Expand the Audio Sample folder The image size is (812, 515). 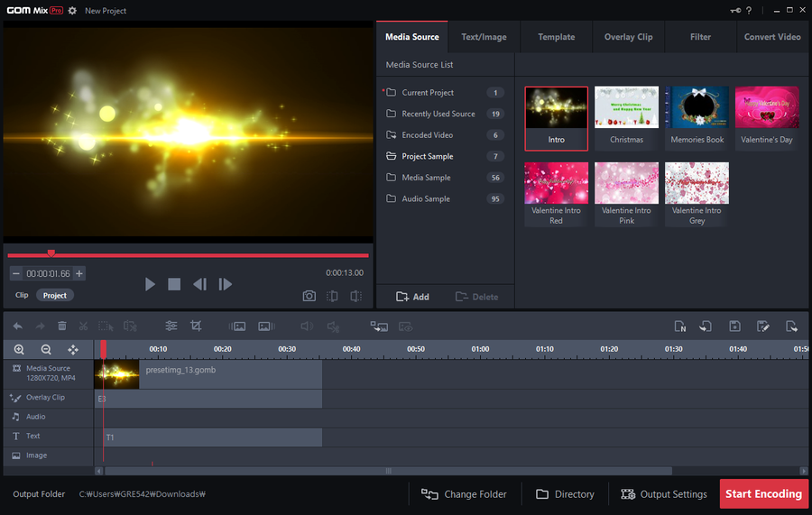(426, 198)
